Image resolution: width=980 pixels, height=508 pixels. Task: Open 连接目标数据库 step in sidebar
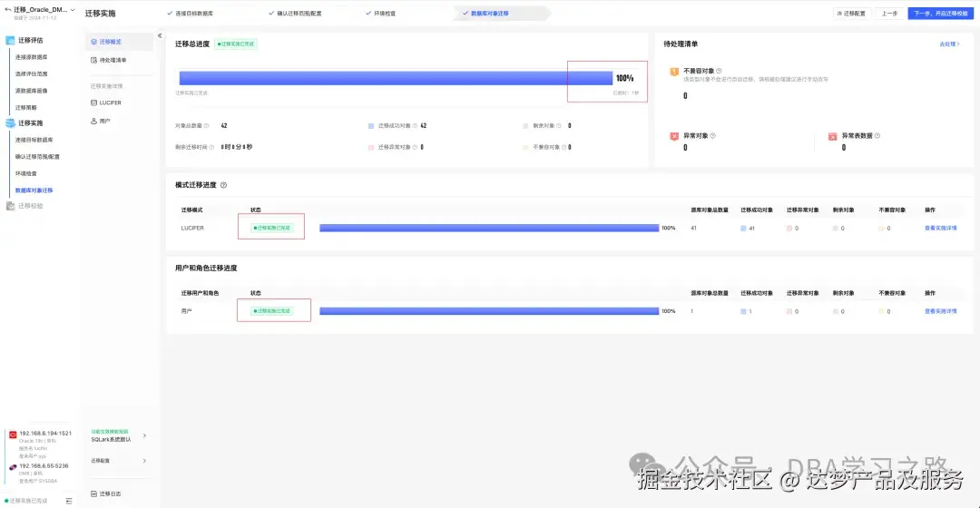(x=34, y=140)
